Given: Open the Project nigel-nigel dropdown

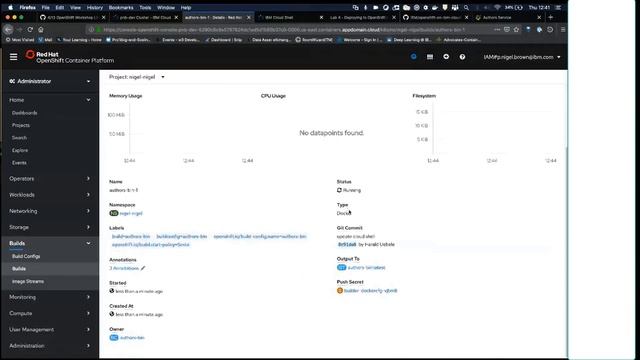Looking at the screenshot, I should [137, 77].
